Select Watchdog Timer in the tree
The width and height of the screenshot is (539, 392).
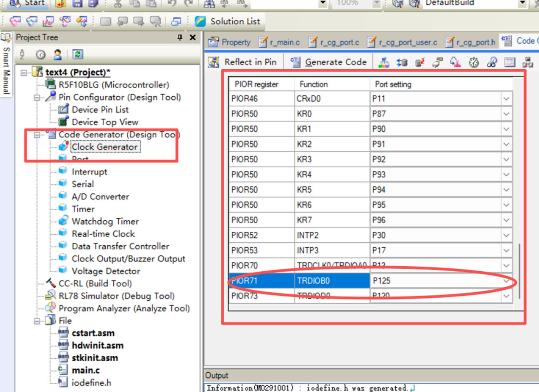tap(105, 222)
